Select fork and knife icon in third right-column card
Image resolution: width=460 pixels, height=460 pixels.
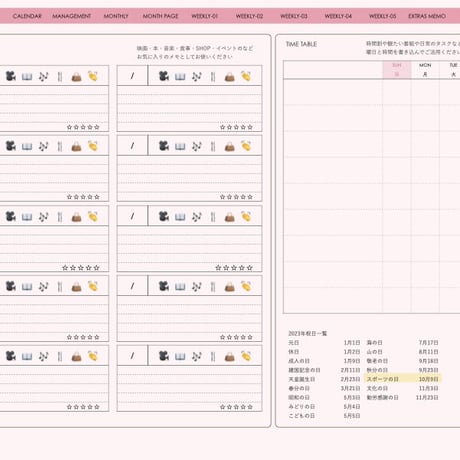coord(213,217)
